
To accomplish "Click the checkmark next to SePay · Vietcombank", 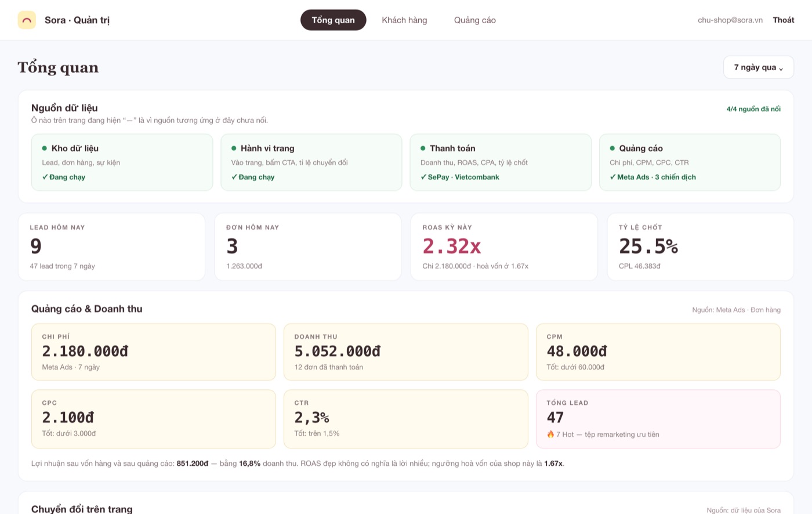I will (423, 177).
